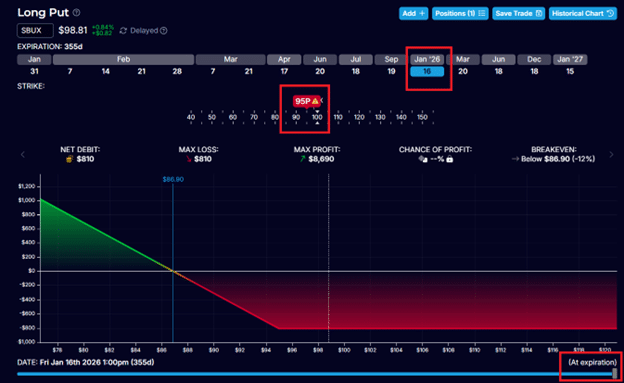The image size is (624, 383).
Task: Show previous stats with the left chevron
Action: coord(23,154)
